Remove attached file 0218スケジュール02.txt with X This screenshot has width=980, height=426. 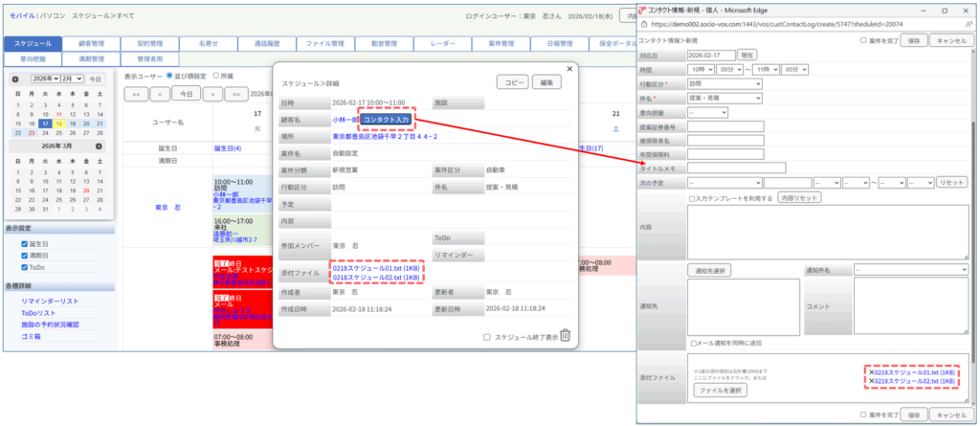tap(870, 381)
